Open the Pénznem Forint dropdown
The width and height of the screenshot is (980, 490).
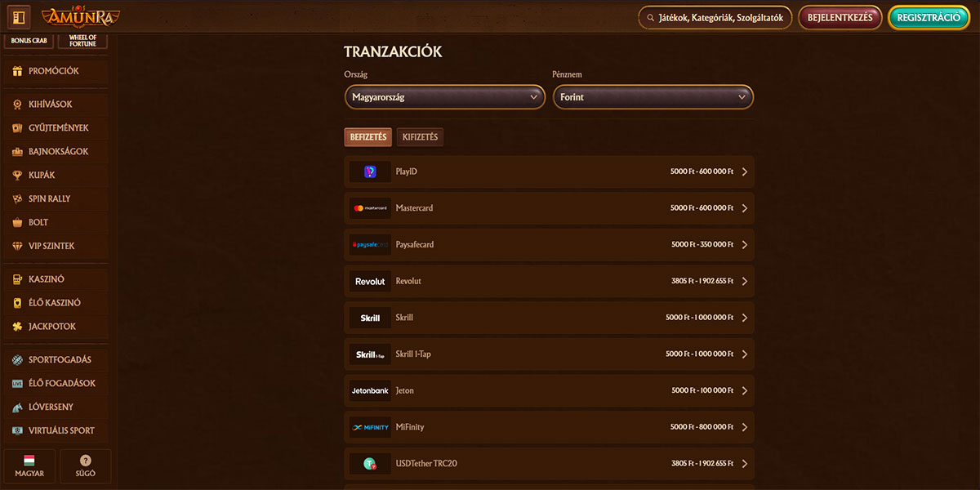[x=653, y=97]
